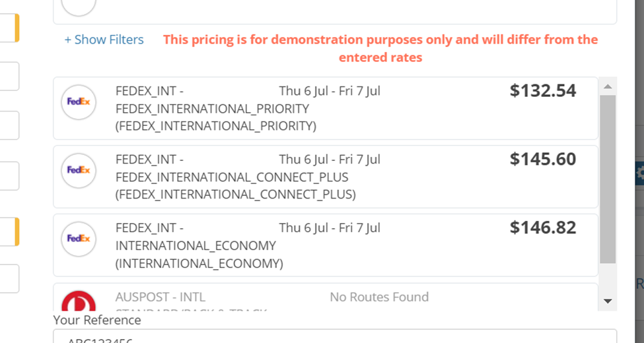The width and height of the screenshot is (644, 343).
Task: Click the $145.60 price
Action: tap(543, 159)
